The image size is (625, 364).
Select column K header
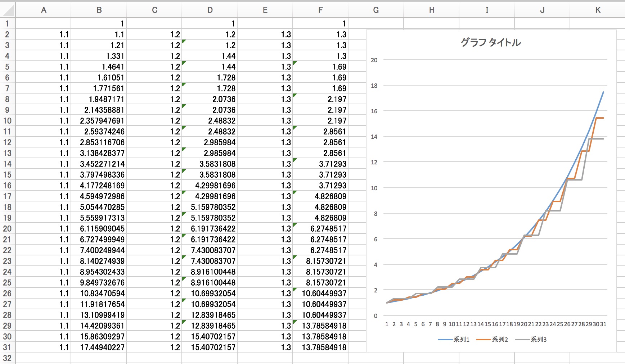(598, 10)
